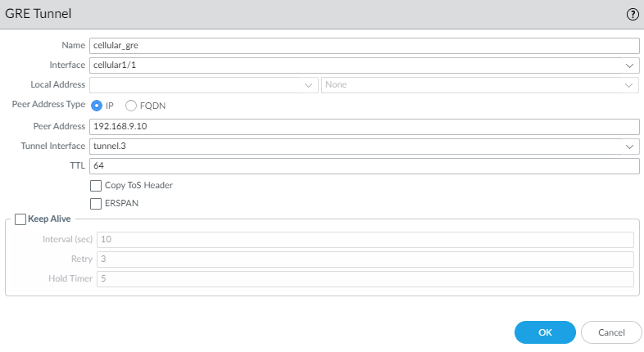Open the help icon in dialog header
Screen dimensions: 644x352
click(x=632, y=15)
